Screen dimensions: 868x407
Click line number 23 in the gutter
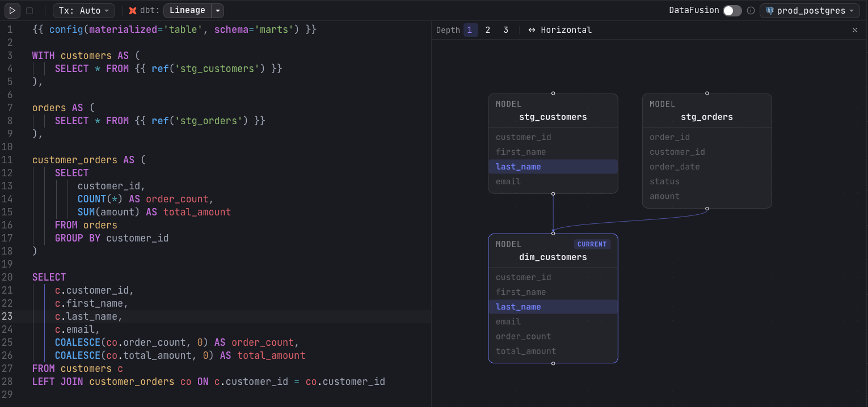click(7, 316)
